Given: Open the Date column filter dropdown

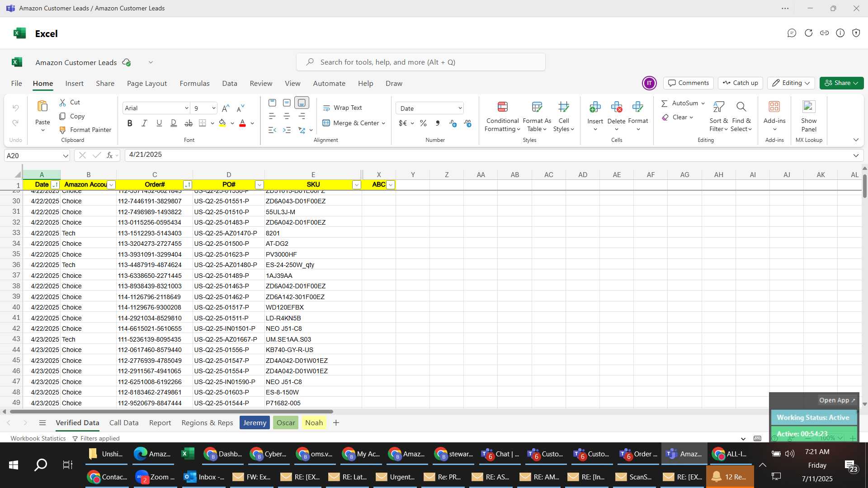Looking at the screenshot, I should pyautogui.click(x=55, y=185).
